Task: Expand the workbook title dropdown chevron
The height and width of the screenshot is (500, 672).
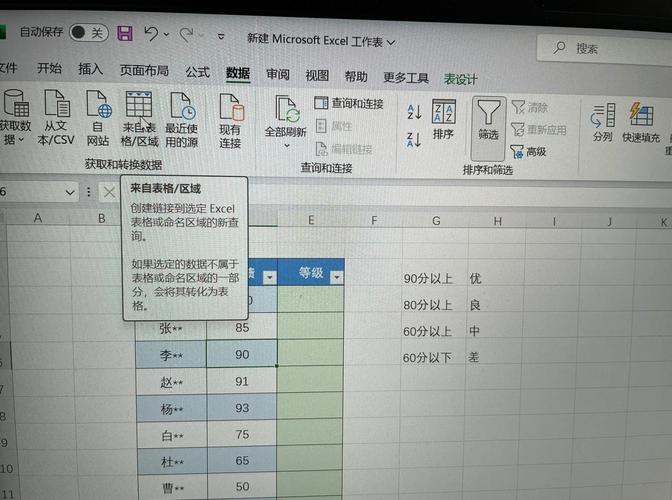Action: pyautogui.click(x=391, y=42)
